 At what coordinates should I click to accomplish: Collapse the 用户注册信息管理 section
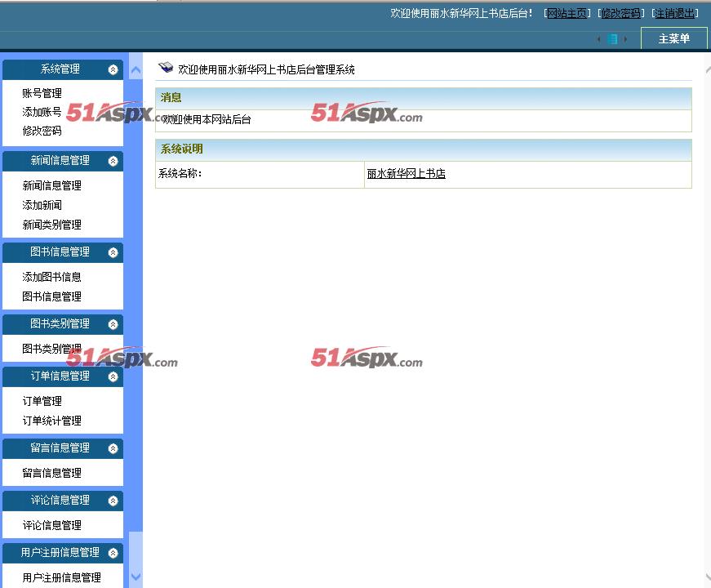point(113,553)
